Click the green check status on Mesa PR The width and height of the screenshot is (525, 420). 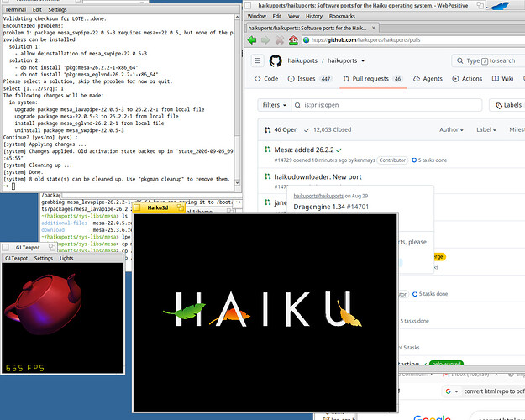[x=339, y=150]
